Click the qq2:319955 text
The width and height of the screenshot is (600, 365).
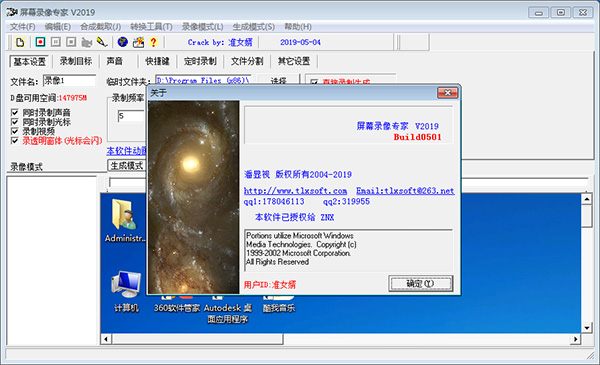(x=346, y=202)
